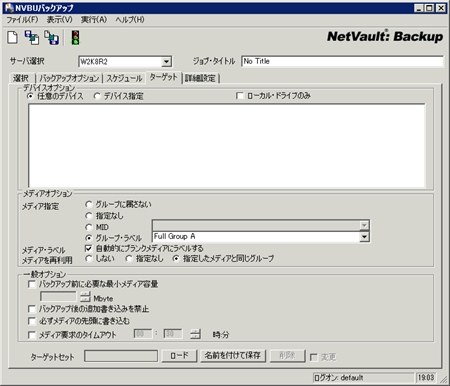The height and width of the screenshot is (386, 450).
Task: Click the timeout minutes field
Action: (173, 334)
